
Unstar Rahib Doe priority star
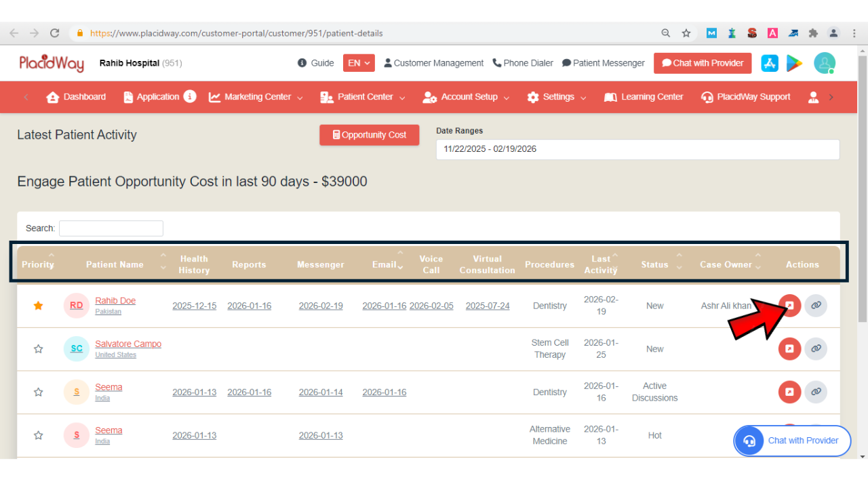pos(39,306)
